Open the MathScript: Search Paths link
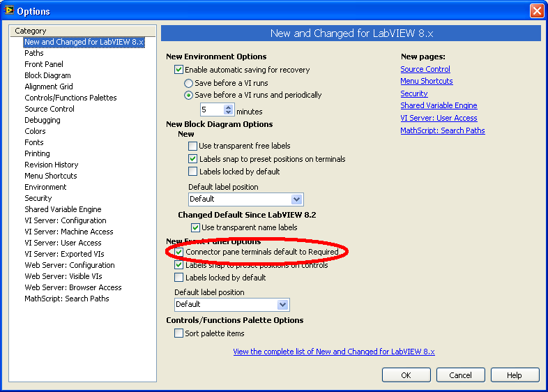Image resolution: width=548 pixels, height=392 pixels. (443, 131)
